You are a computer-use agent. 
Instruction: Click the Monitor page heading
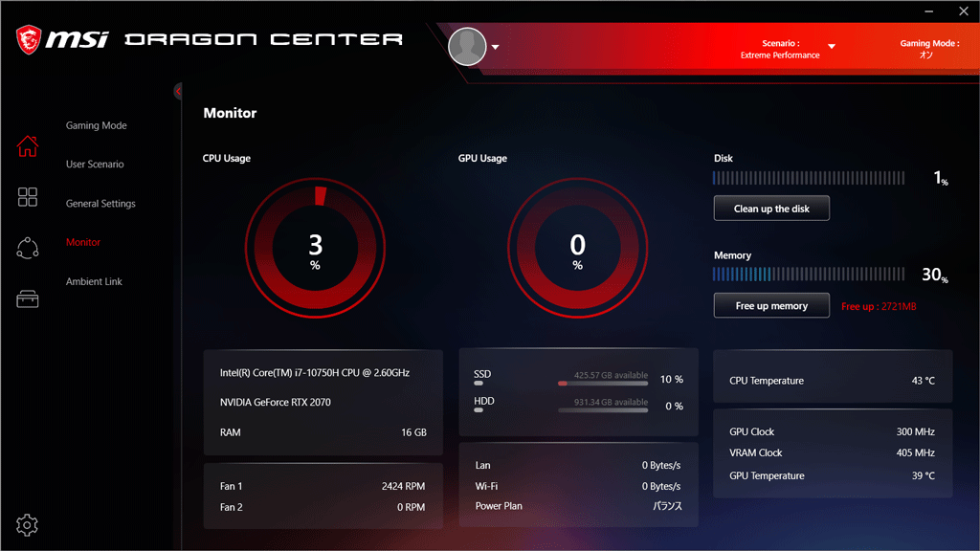point(230,113)
